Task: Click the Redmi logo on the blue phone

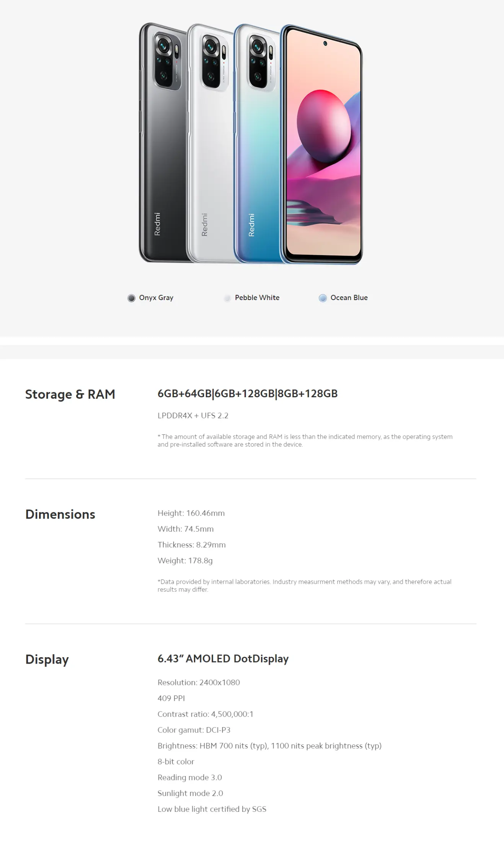Action: pos(251,225)
